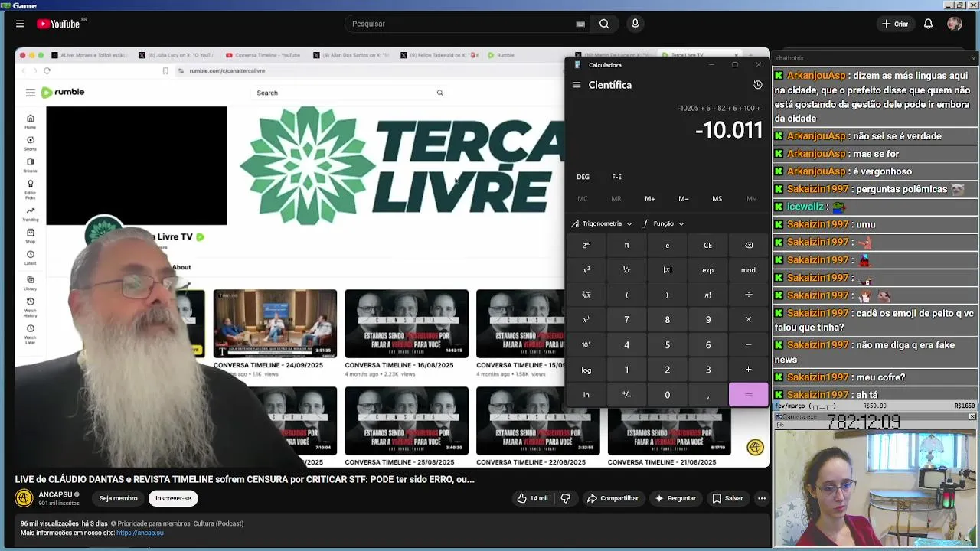Start YouTube voice search with microphone
The width and height of the screenshot is (980, 551).
click(635, 24)
